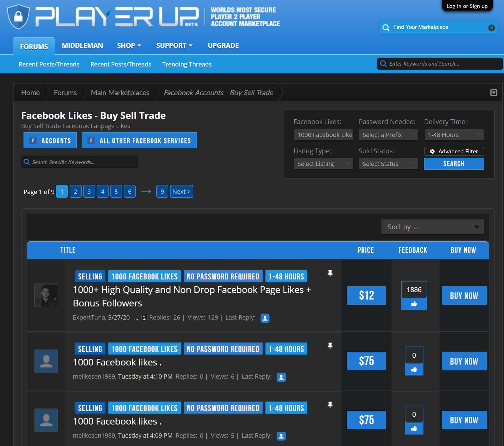Expand the Sort by dropdown
Viewport: 504px width, 446px height.
tap(432, 227)
